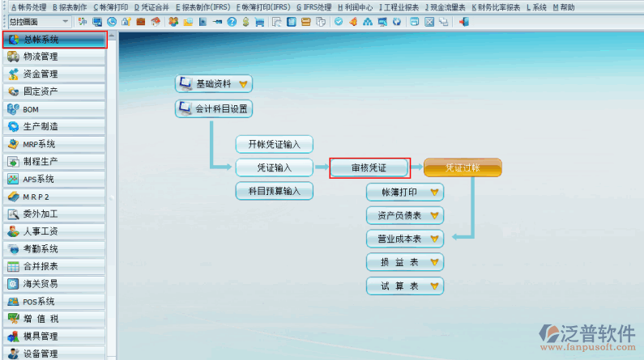Click the 凭证输入 button
Viewport: 644px width, 360px height.
tap(274, 168)
